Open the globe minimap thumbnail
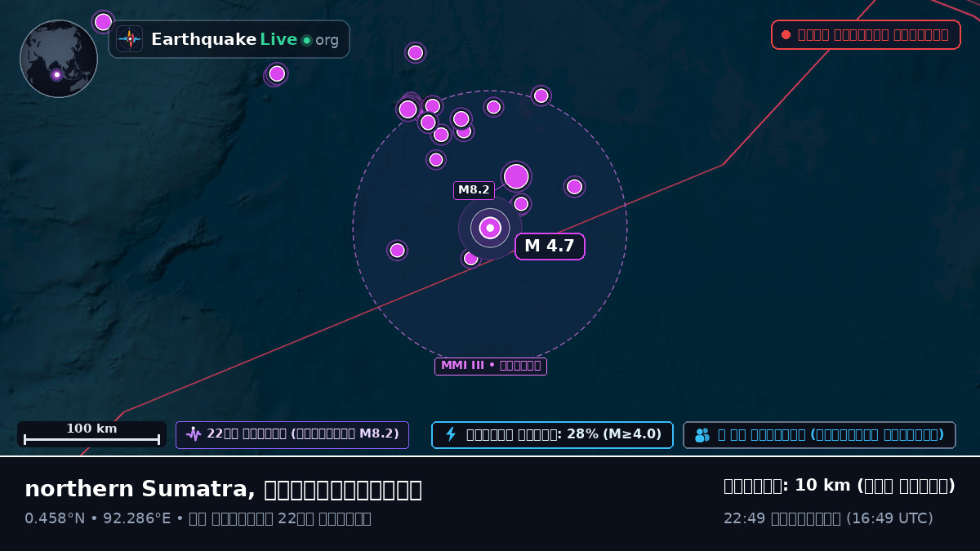The height and width of the screenshot is (551, 980). pyautogui.click(x=59, y=59)
